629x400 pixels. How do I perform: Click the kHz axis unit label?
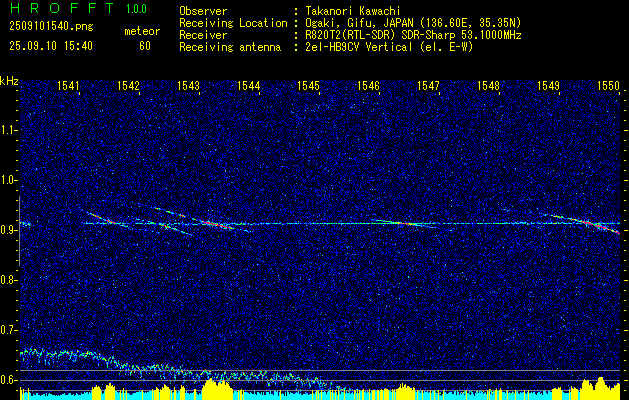pos(9,81)
